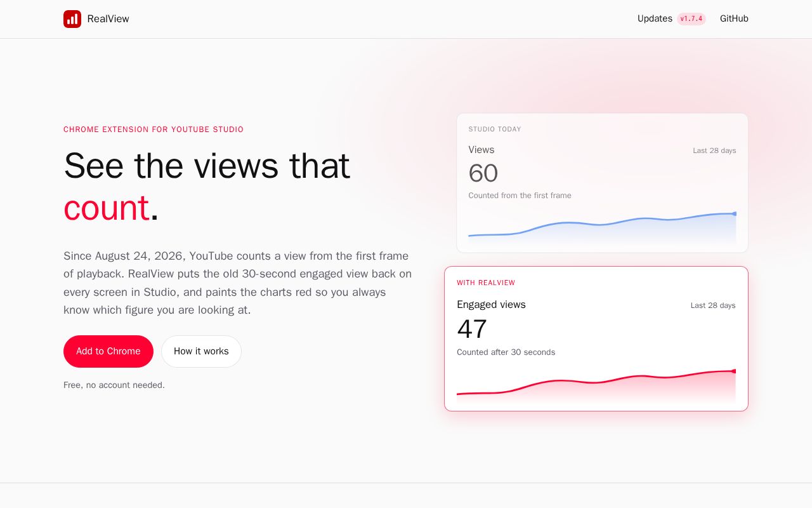Click "Last 28 days" in Engaged views card
Screen dimensions: 812x508
(x=713, y=305)
